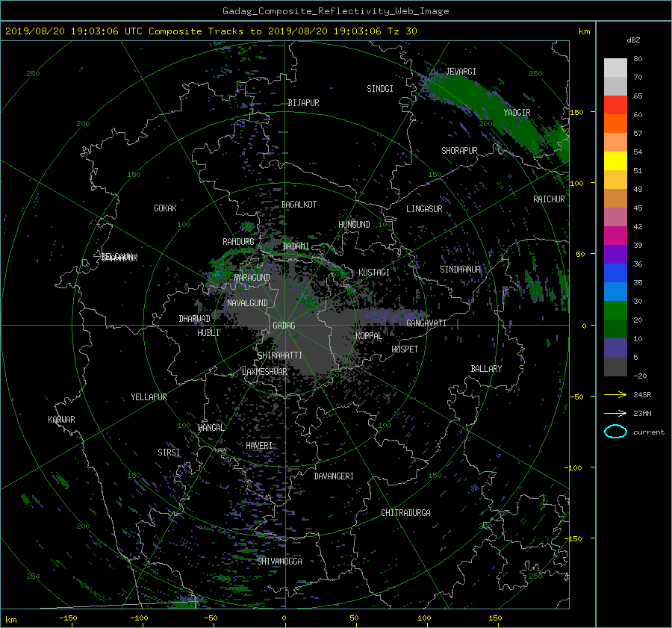Click the BIJAPUR city label

303,103
